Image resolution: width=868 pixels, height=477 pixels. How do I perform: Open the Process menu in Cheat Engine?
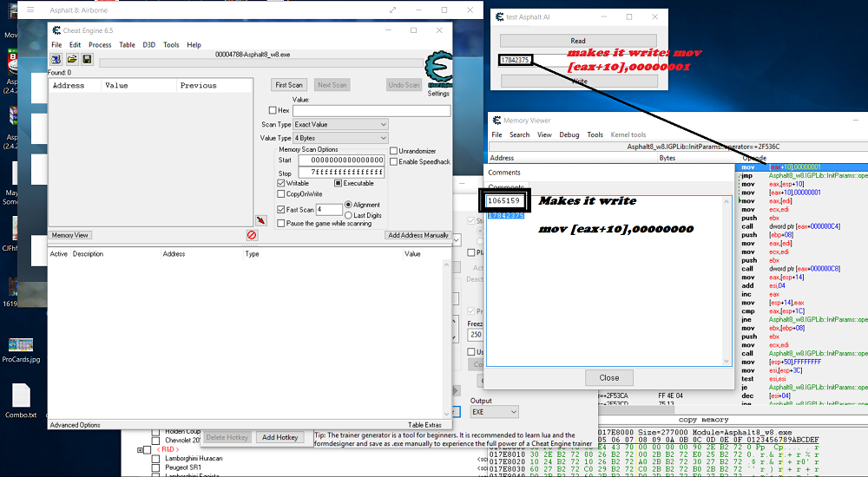pyautogui.click(x=100, y=45)
